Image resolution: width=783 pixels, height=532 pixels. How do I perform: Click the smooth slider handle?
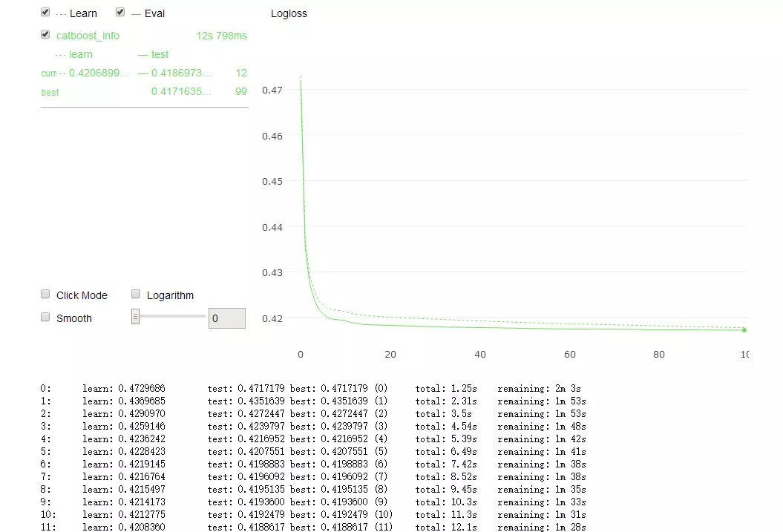click(x=135, y=316)
